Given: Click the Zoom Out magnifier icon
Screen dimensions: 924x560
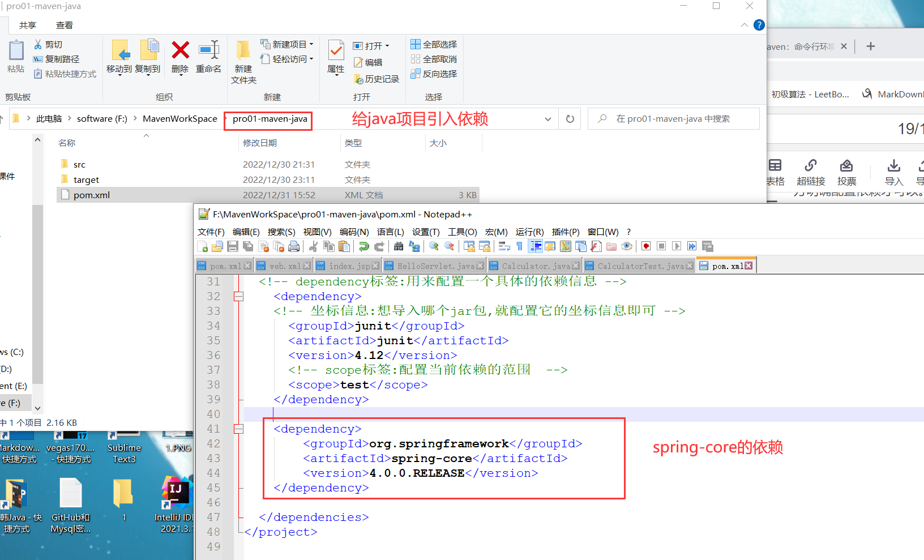Looking at the screenshot, I should (x=450, y=246).
